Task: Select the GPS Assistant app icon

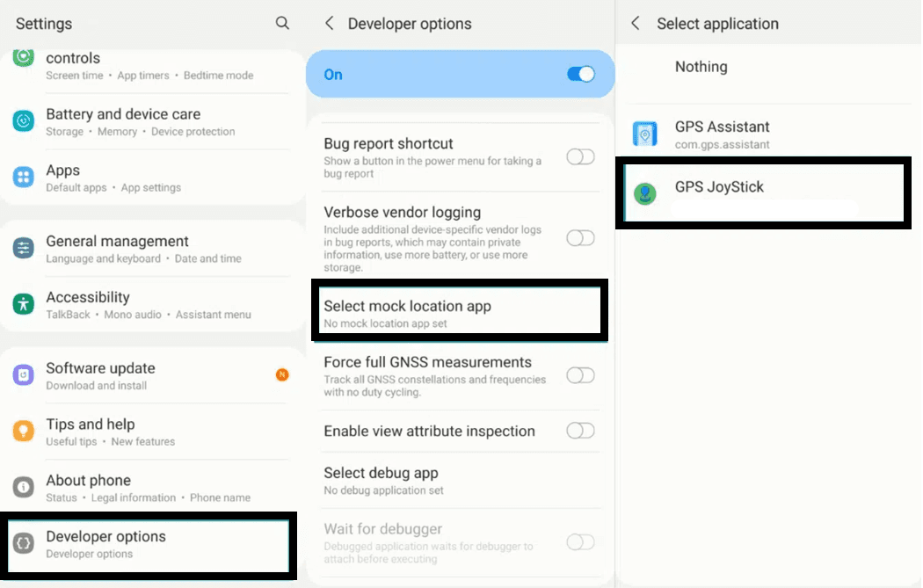Action: coord(645,134)
